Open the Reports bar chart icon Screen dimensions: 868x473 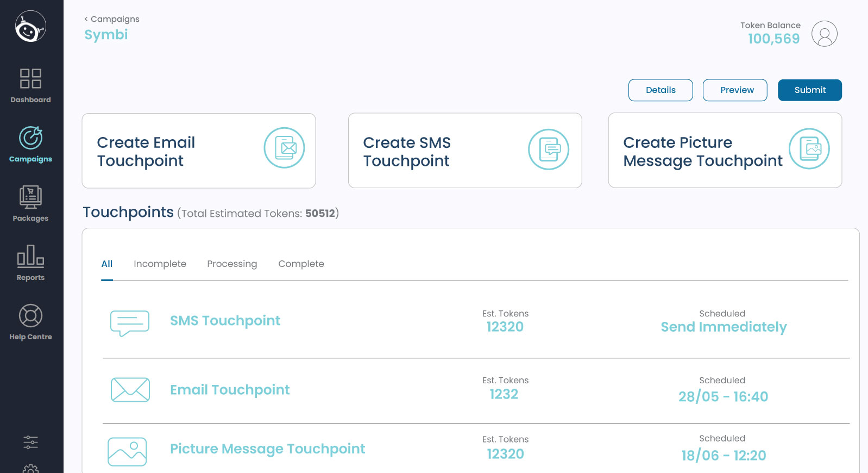[x=30, y=256]
